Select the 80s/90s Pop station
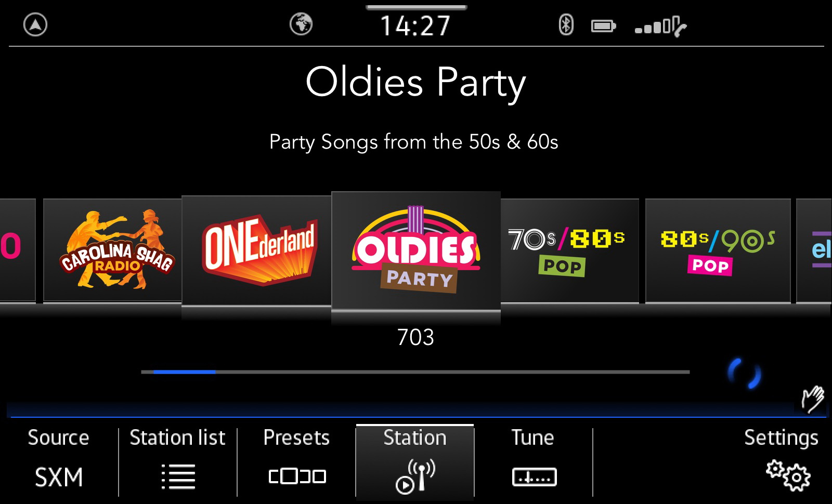Screen dimensions: 832x504 pos(718,250)
